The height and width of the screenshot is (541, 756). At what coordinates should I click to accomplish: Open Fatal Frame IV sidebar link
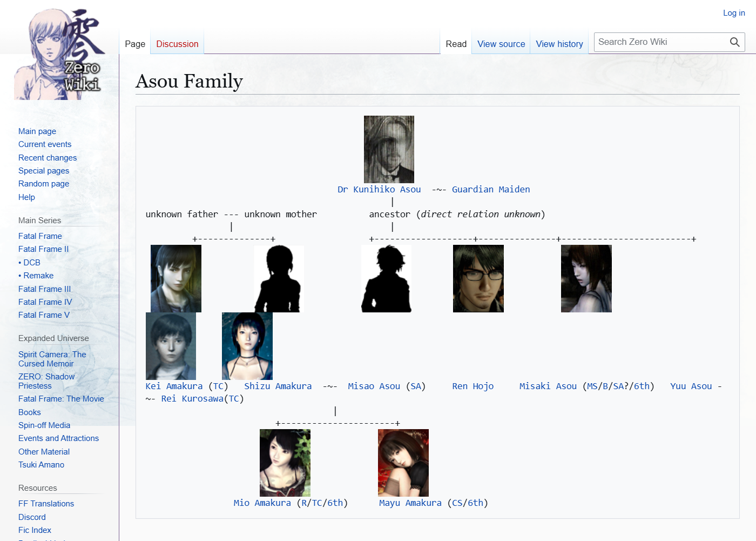coord(45,302)
